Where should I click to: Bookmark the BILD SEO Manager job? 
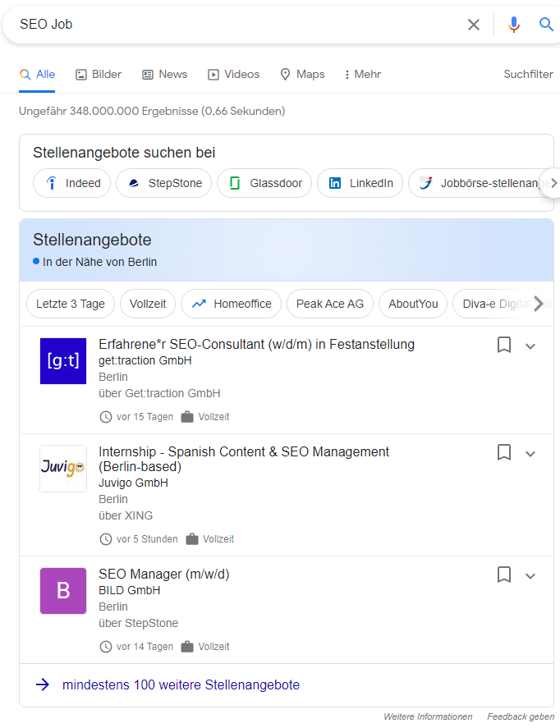[x=504, y=575]
